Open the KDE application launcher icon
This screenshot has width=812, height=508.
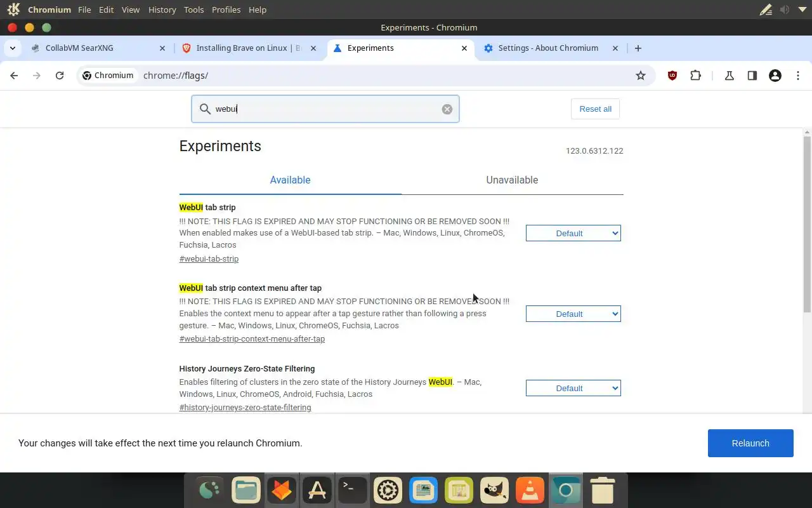point(13,10)
